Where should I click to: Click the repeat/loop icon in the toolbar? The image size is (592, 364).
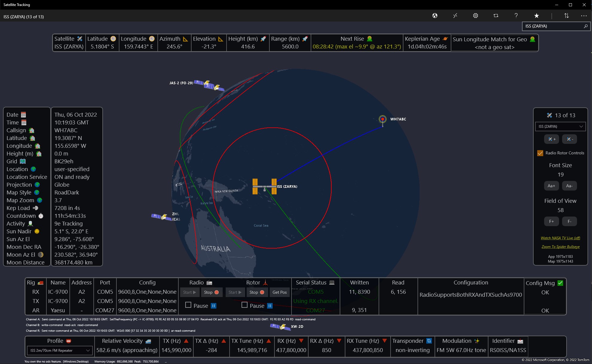coord(496,16)
